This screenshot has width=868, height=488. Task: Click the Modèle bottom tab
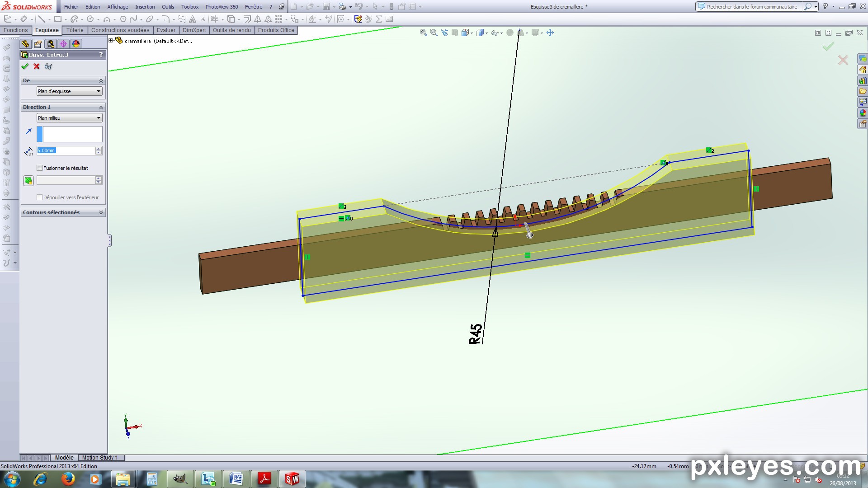[64, 458]
